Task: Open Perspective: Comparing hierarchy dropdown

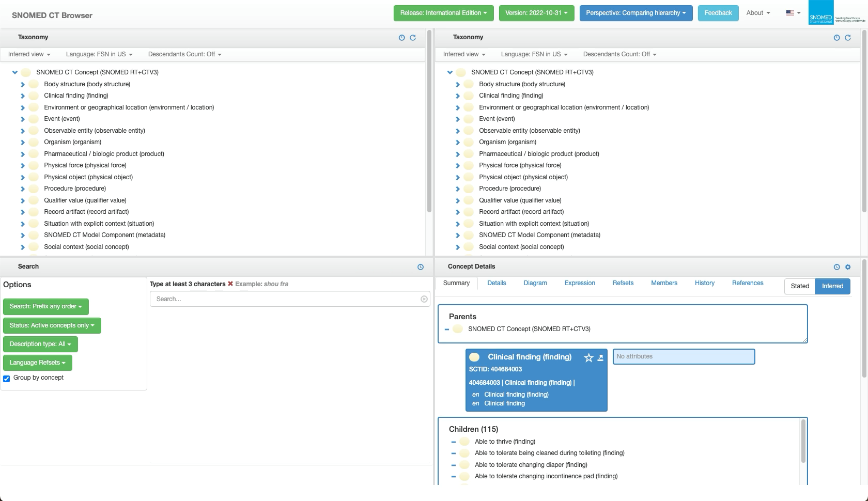Action: (636, 13)
